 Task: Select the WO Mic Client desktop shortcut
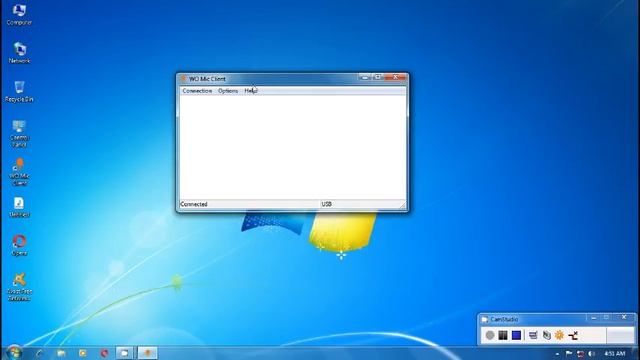pyautogui.click(x=19, y=172)
